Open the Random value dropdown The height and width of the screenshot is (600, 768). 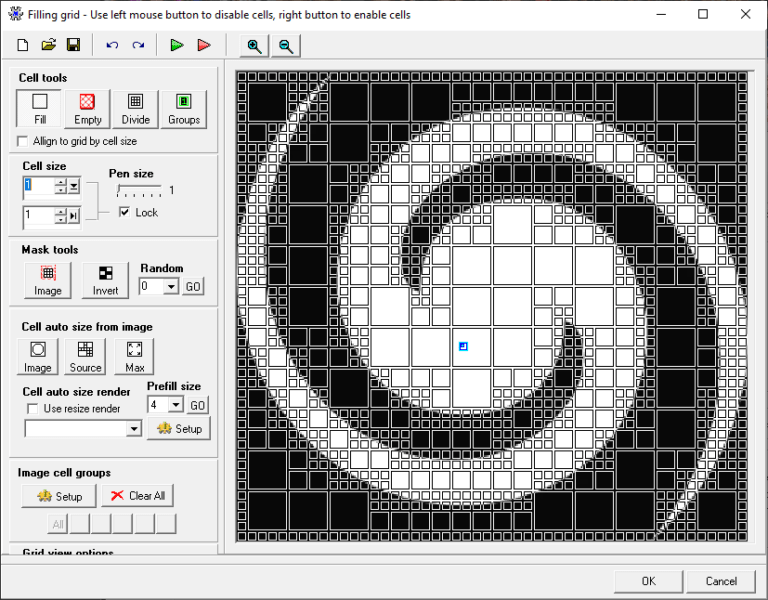[171, 286]
